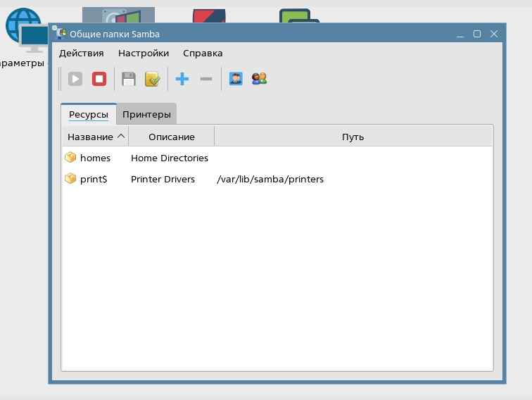Minimize the Общие папки Samba window
The image size is (532, 400).
click(x=460, y=35)
